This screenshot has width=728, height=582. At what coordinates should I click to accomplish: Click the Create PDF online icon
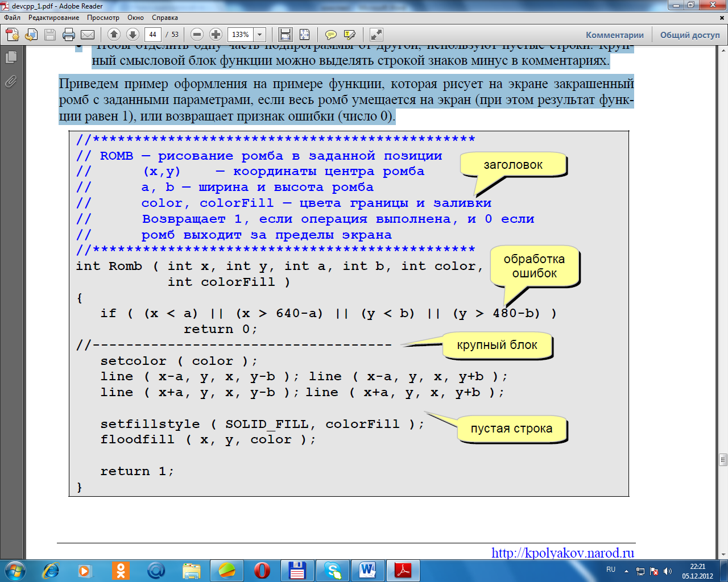pyautogui.click(x=13, y=35)
